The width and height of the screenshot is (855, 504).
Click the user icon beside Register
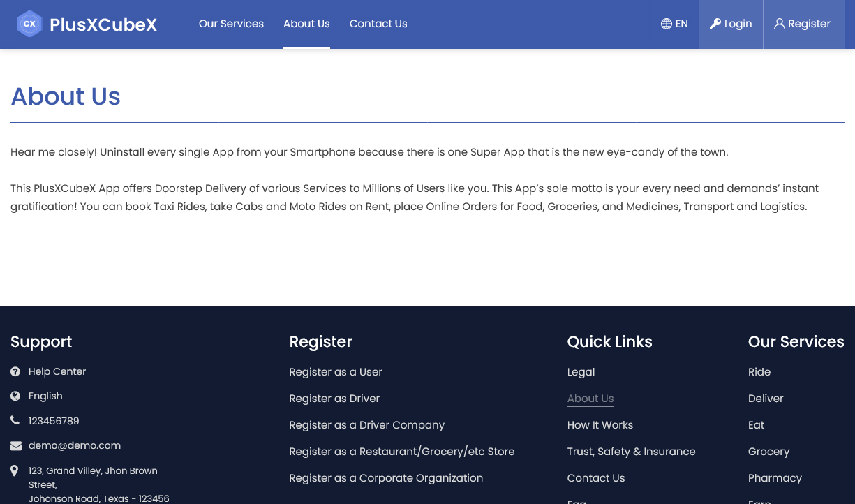tap(780, 24)
